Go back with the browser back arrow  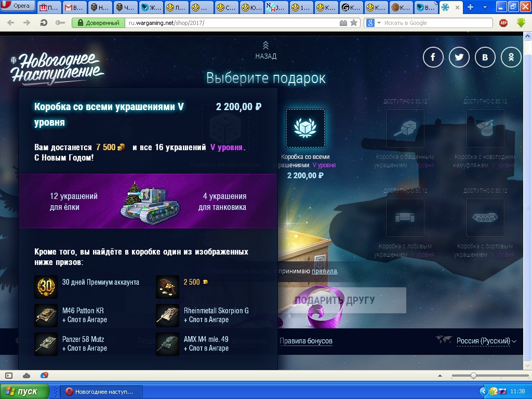coord(11,23)
